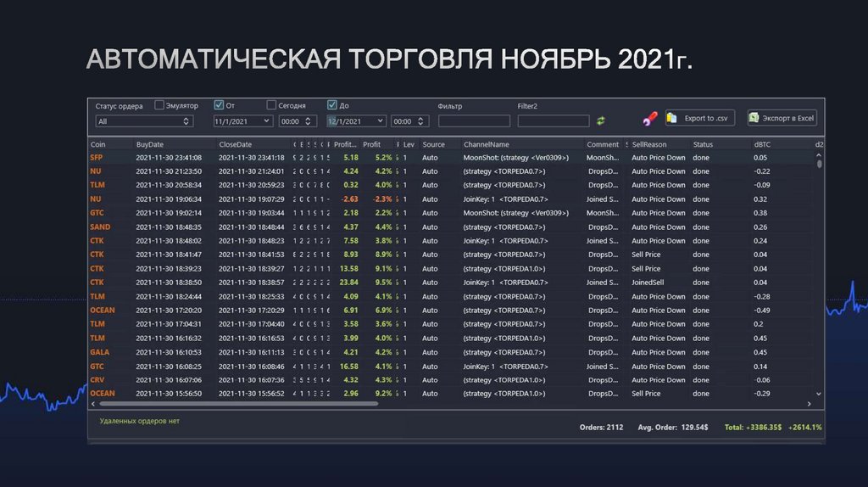This screenshot has height=487, width=868.
Task: Select the GALA coin row
Action: 451,352
